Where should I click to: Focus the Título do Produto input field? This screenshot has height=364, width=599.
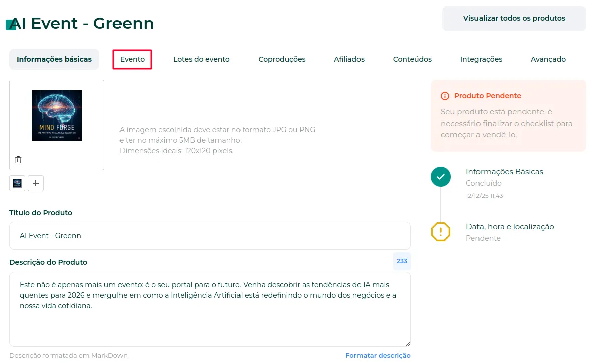click(x=210, y=235)
